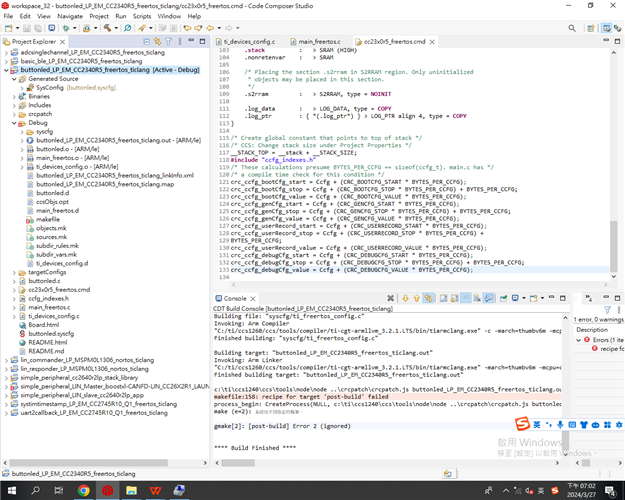The width and height of the screenshot is (625, 500).
Task: Click the terminal monitor toolbar icon
Action: coord(52,28)
